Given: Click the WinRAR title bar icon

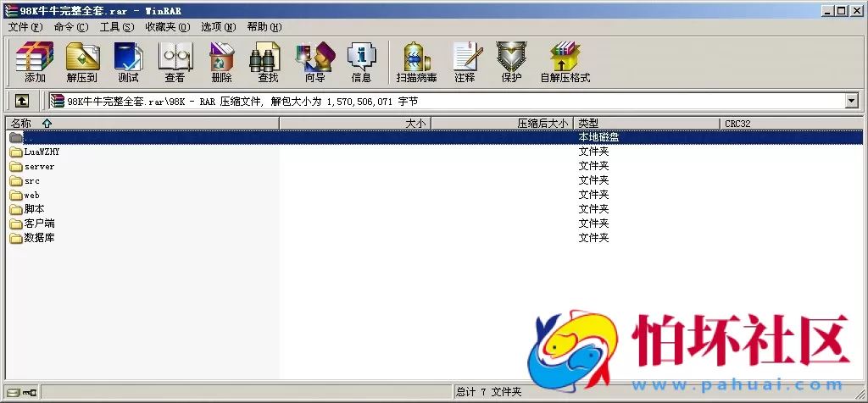Looking at the screenshot, I should pyautogui.click(x=10, y=10).
